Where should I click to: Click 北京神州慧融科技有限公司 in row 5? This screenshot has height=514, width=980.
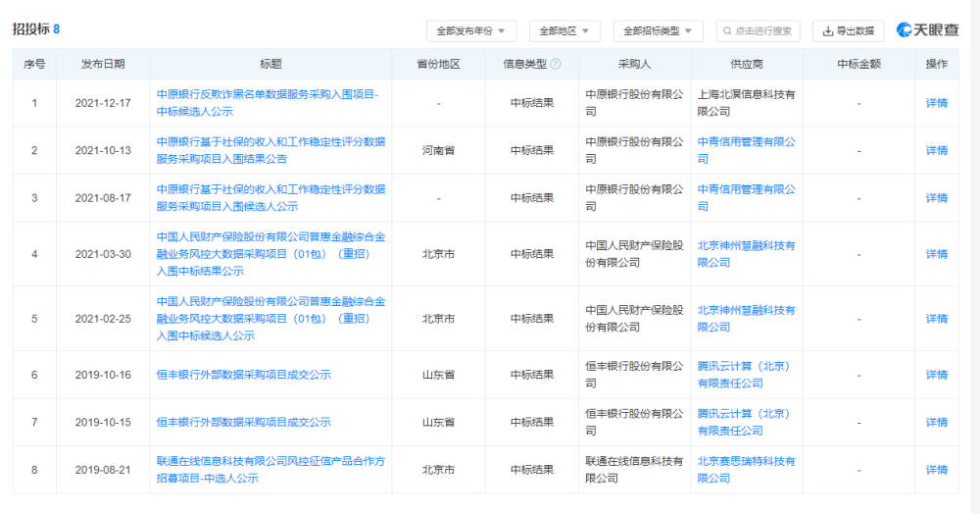click(746, 318)
